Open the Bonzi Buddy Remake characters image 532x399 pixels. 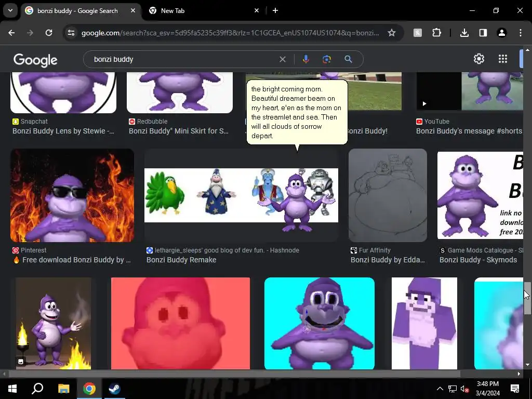click(241, 195)
